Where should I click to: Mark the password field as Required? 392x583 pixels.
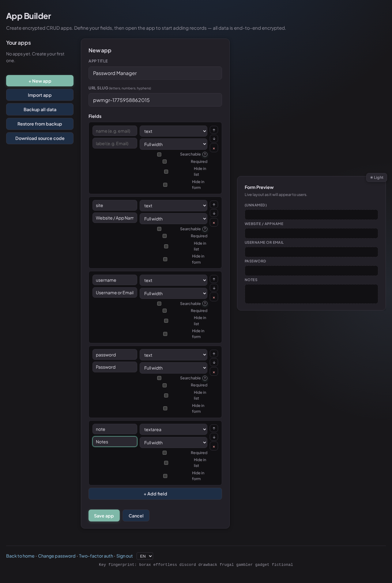click(165, 385)
